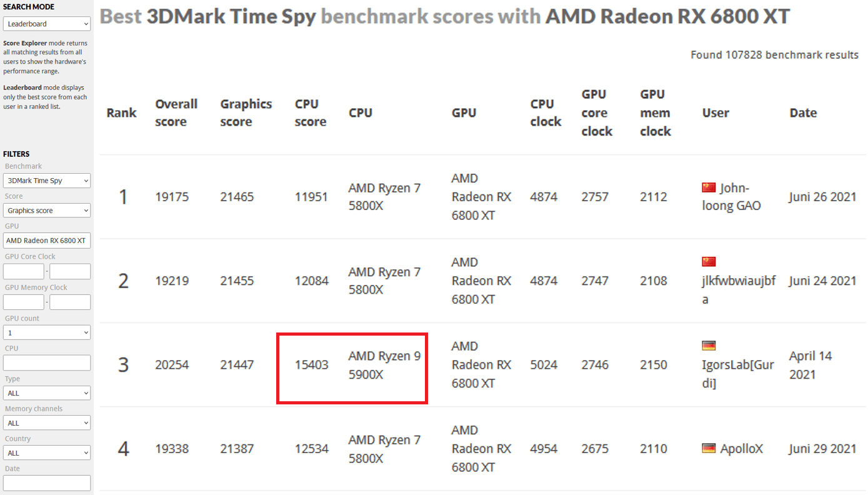Expand the Benchmark dropdown showing 3DMark Time Spy

coord(47,181)
